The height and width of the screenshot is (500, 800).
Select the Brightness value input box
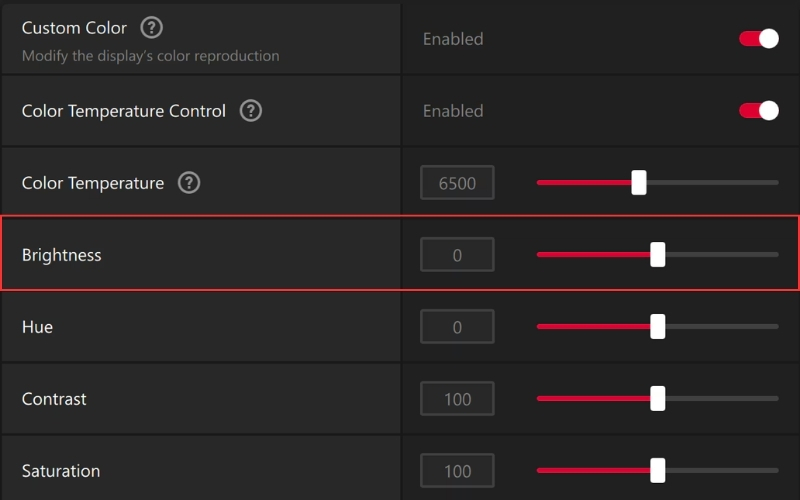[457, 255]
